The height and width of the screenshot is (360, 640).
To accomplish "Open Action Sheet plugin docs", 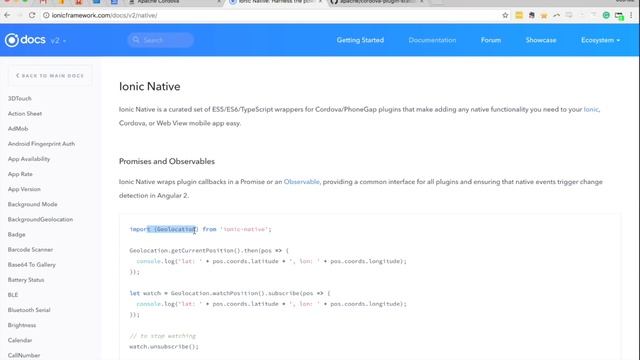I will (25, 113).
